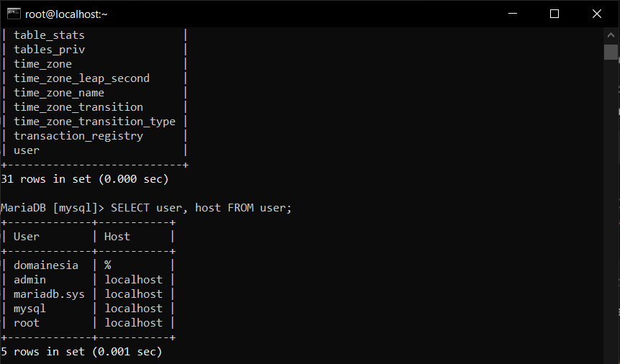Click the "31 rows in set" status line
The height and width of the screenshot is (364, 620).
[x=85, y=179]
